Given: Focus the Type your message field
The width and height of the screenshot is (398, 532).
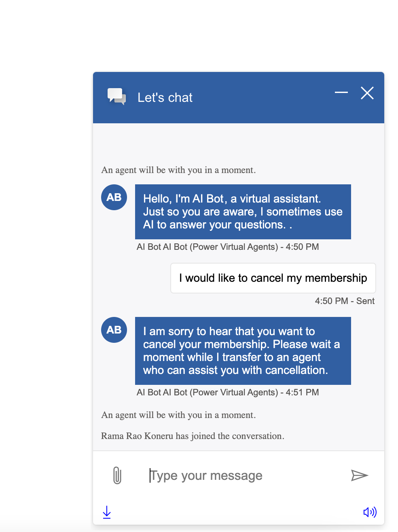Looking at the screenshot, I should (x=243, y=475).
